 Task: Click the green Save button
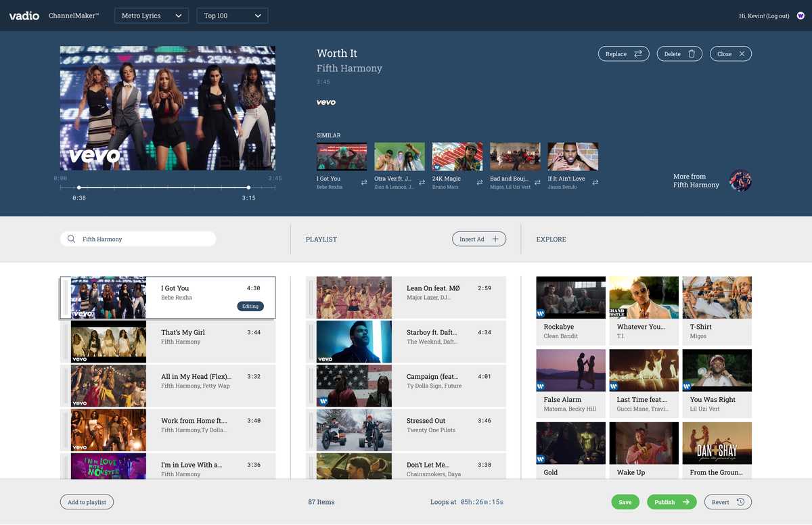pyautogui.click(x=625, y=502)
